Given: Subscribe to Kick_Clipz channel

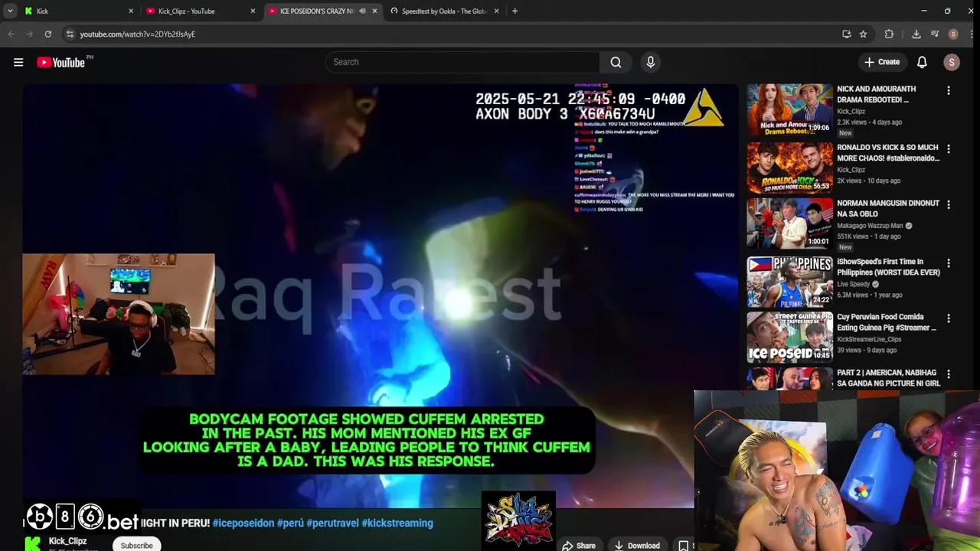Looking at the screenshot, I should 136,545.
